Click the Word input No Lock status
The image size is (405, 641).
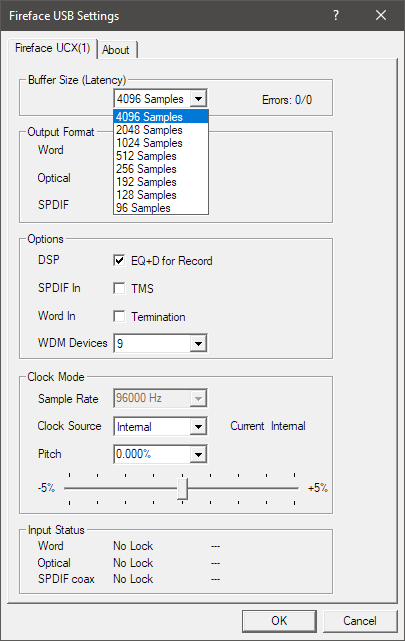pos(133,546)
